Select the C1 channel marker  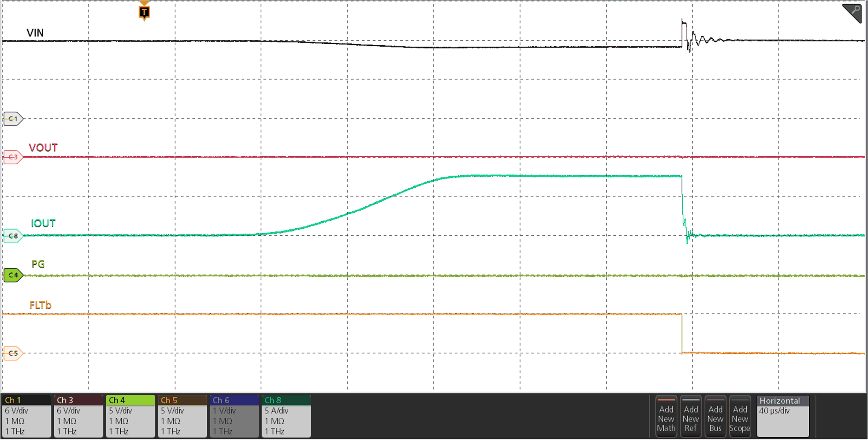[13, 119]
